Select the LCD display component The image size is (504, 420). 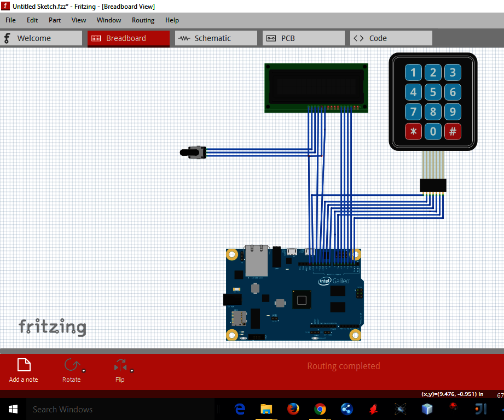(x=316, y=87)
